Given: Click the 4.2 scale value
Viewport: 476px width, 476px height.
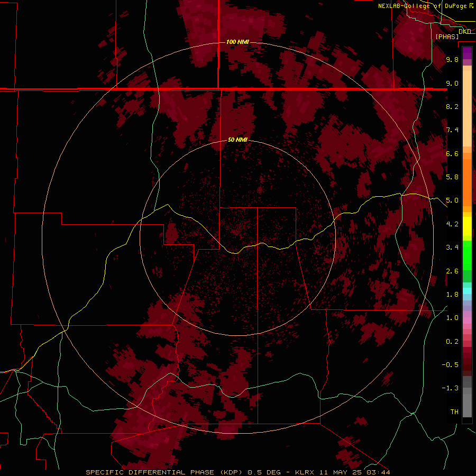Looking at the screenshot, I should (452, 224).
